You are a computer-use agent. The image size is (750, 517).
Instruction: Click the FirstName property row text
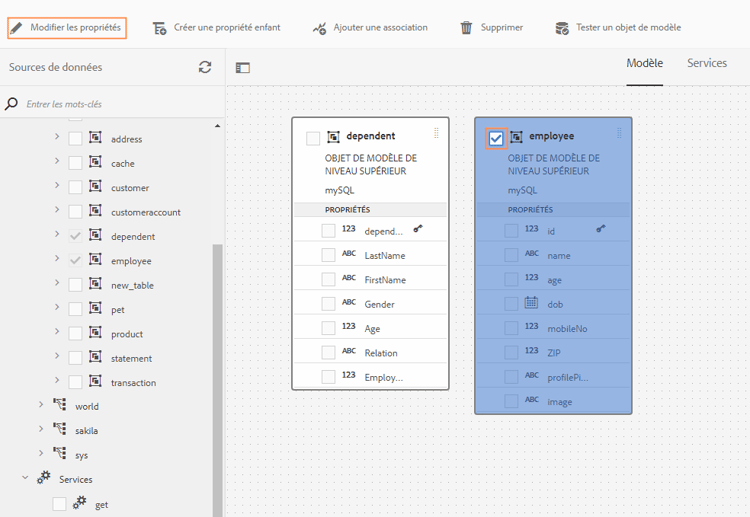tap(385, 280)
